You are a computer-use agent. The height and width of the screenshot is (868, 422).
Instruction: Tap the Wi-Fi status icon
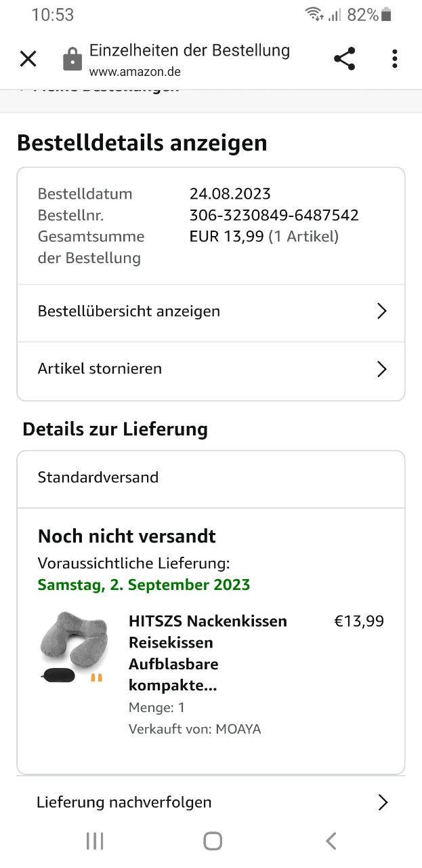(x=314, y=15)
